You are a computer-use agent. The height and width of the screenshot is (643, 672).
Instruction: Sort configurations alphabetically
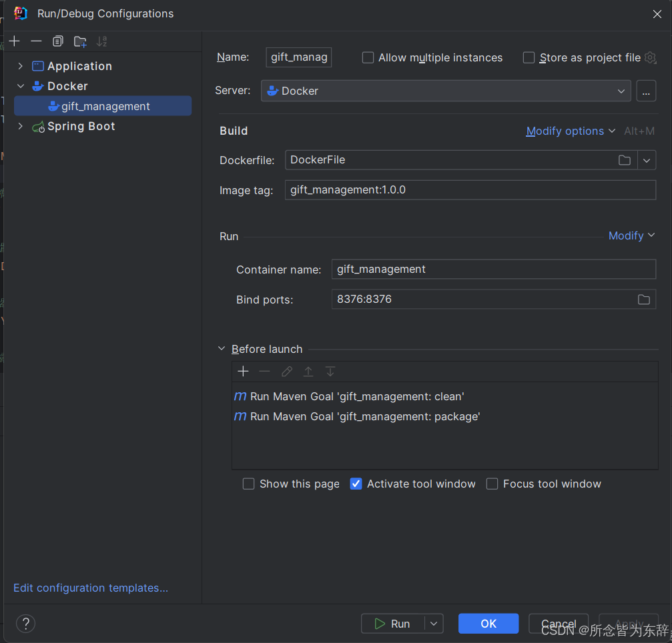click(x=101, y=41)
